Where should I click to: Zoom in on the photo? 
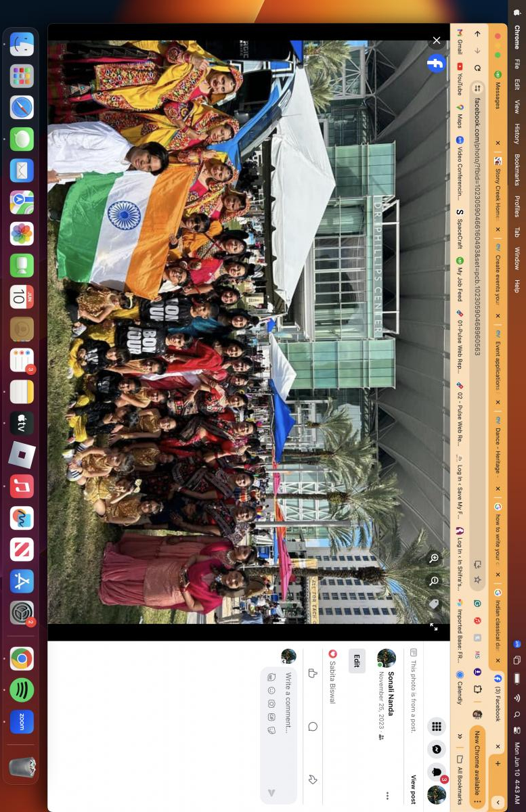434,558
